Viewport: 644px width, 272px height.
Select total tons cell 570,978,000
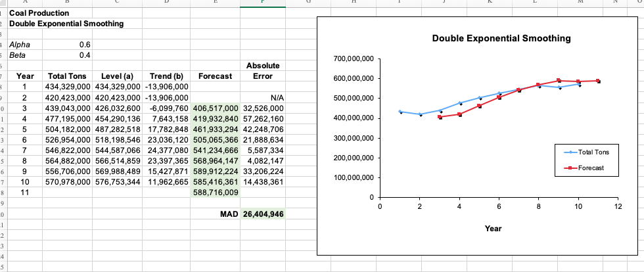click(67, 183)
